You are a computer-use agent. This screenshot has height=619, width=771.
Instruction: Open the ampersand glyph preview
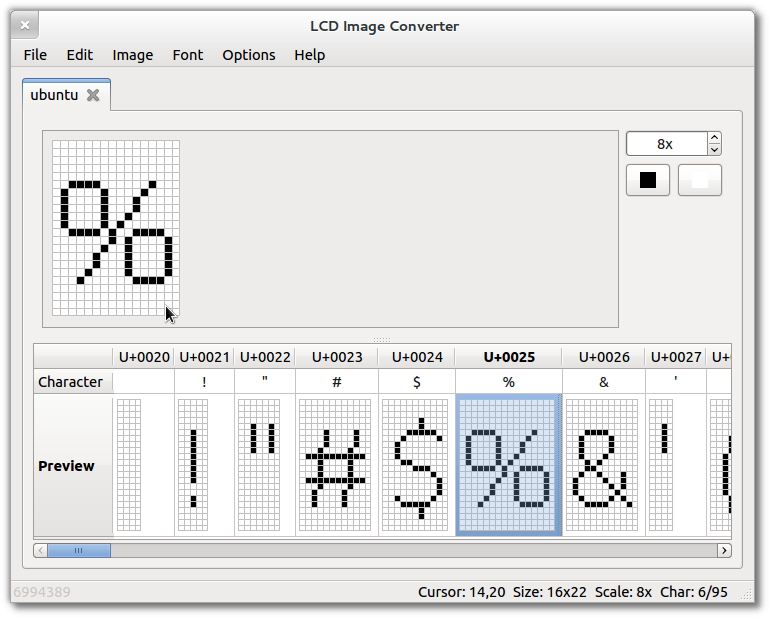(602, 465)
